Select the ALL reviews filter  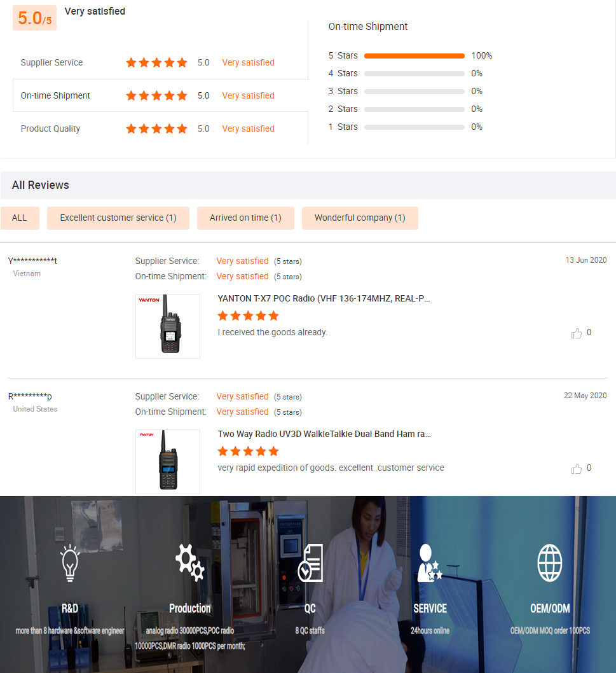[x=20, y=218]
